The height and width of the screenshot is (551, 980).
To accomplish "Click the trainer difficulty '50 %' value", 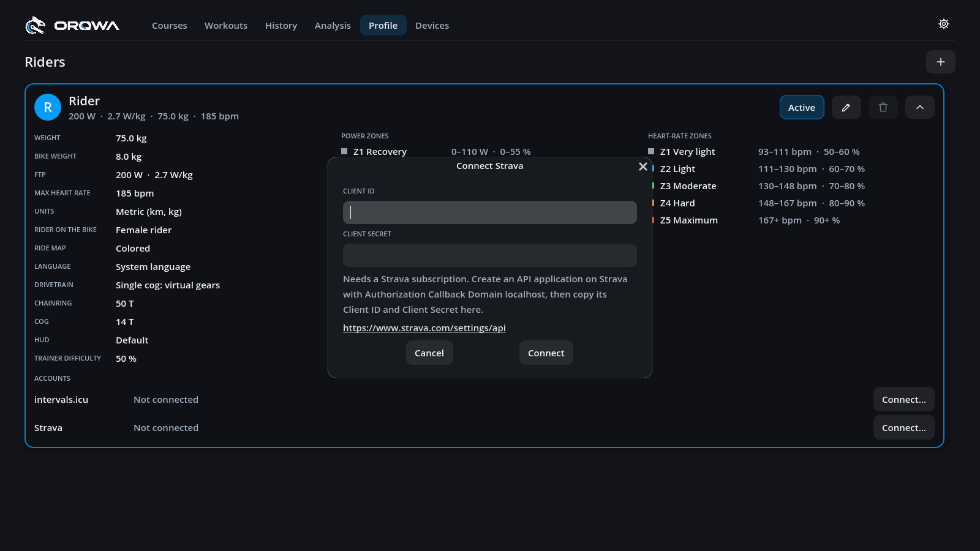I will pos(126,359).
